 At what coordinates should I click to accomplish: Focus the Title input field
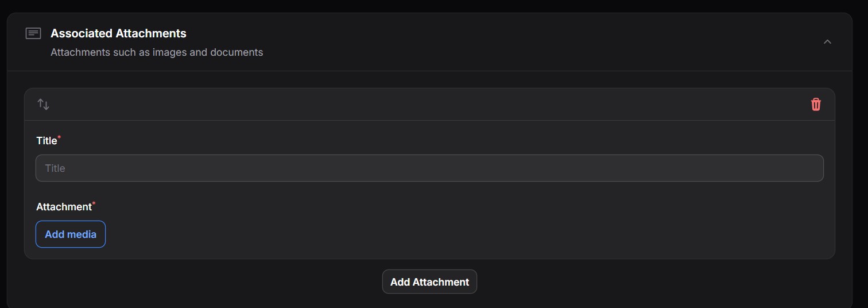429,168
